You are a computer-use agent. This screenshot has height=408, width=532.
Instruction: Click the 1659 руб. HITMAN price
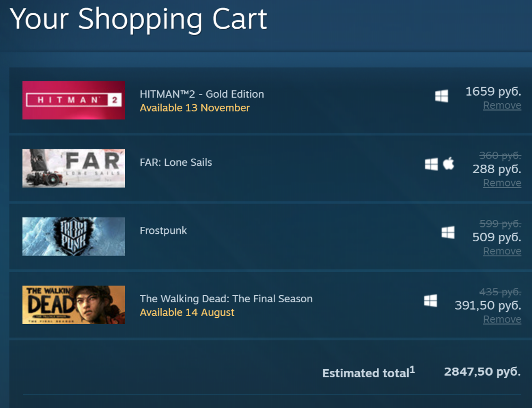(493, 91)
